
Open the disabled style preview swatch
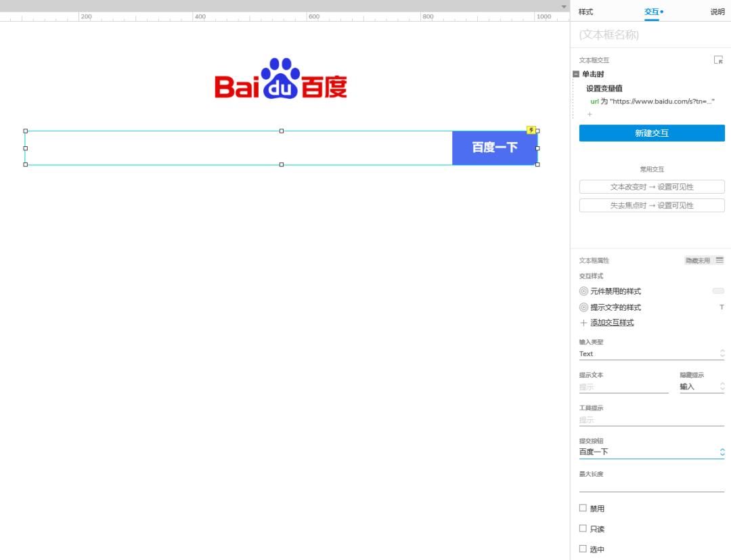click(x=718, y=291)
